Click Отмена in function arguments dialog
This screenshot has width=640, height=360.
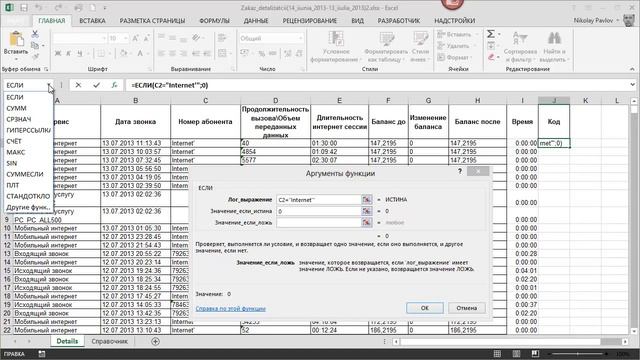point(467,308)
